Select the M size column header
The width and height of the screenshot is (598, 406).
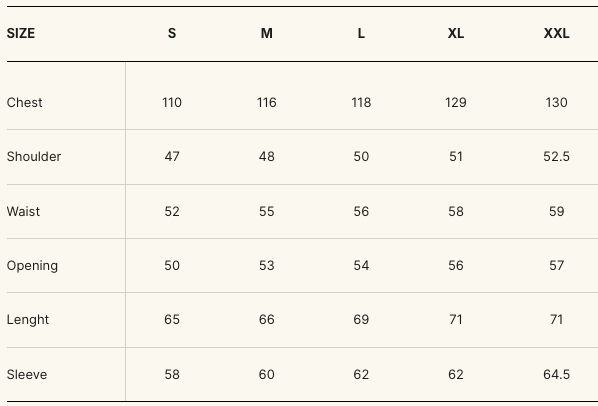click(267, 34)
